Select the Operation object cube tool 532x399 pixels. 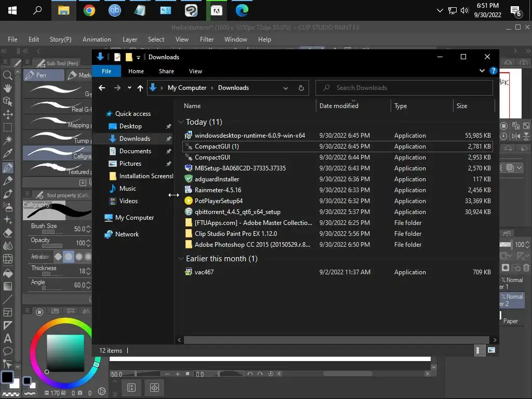point(7,101)
